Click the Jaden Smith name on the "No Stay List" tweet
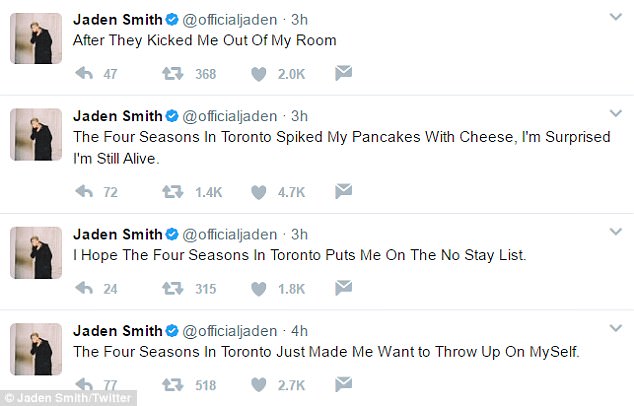This screenshot has height=406, width=634. click(117, 233)
